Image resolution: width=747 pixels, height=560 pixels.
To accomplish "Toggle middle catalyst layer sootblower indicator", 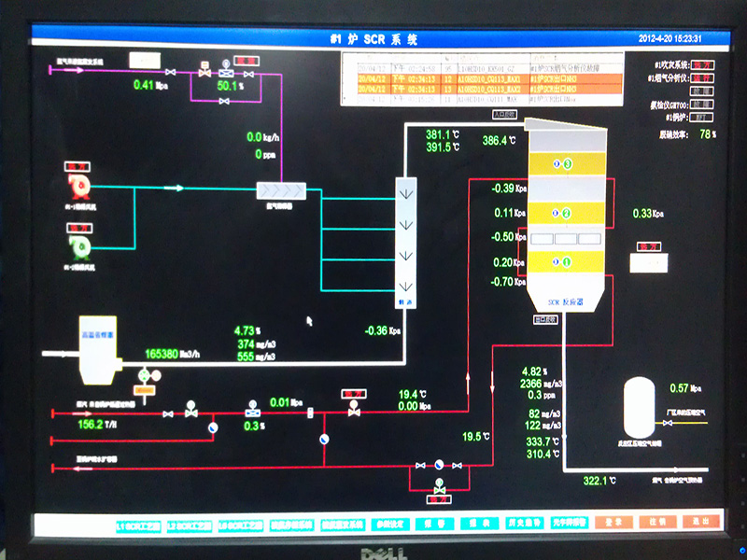I will point(561,215).
